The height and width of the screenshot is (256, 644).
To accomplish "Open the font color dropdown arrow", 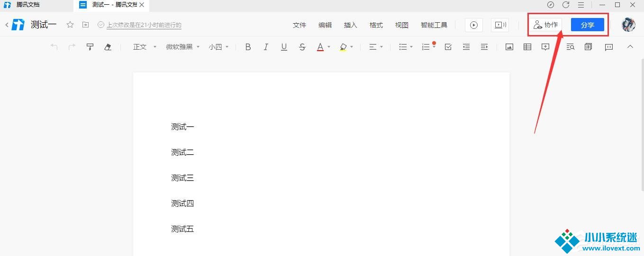I will tap(329, 47).
